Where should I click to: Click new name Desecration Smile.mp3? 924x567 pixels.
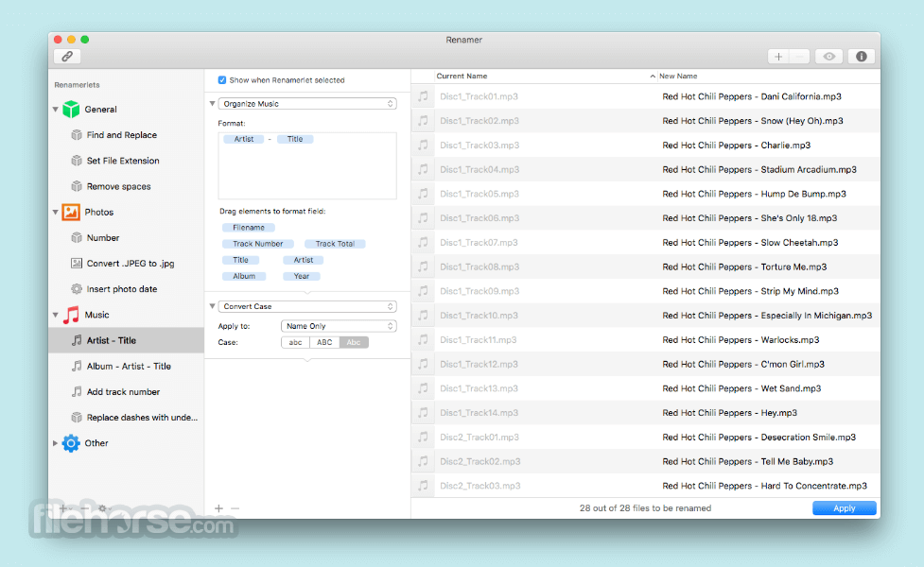coord(759,438)
